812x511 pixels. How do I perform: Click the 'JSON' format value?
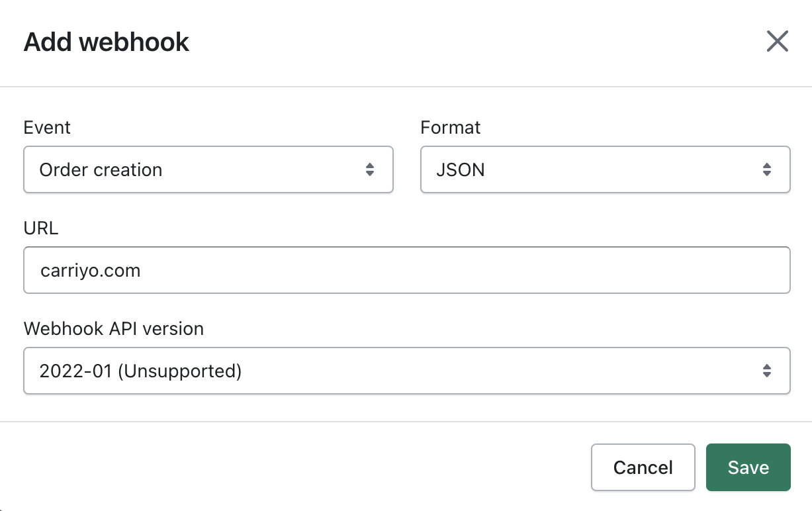pyautogui.click(x=461, y=169)
